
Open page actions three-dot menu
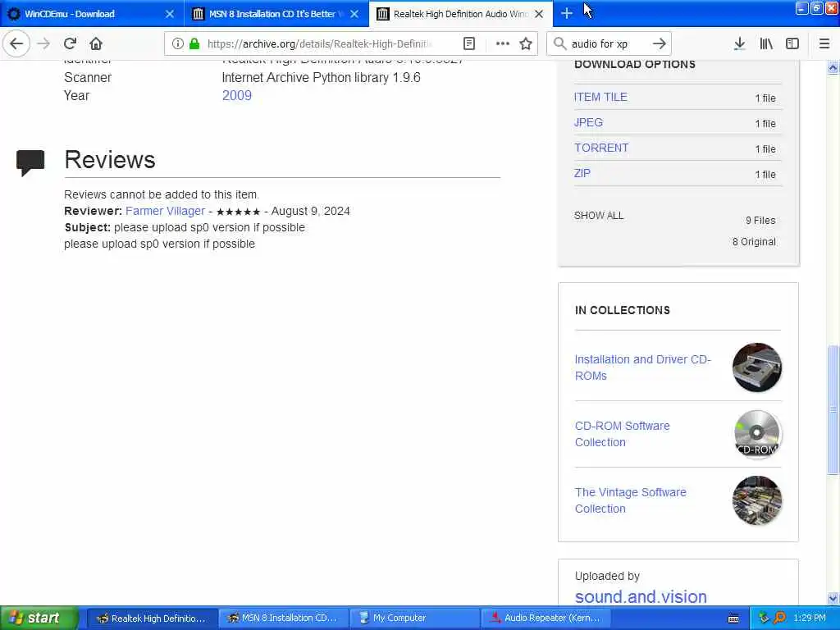(502, 44)
